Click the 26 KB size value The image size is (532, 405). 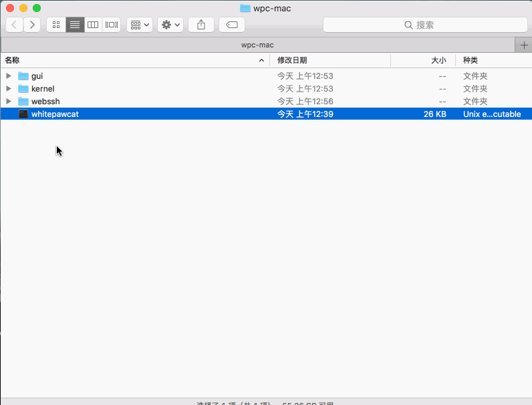click(x=435, y=114)
